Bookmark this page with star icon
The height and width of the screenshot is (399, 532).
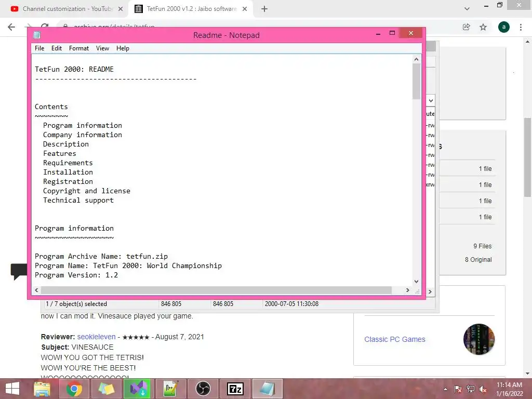pyautogui.click(x=483, y=27)
